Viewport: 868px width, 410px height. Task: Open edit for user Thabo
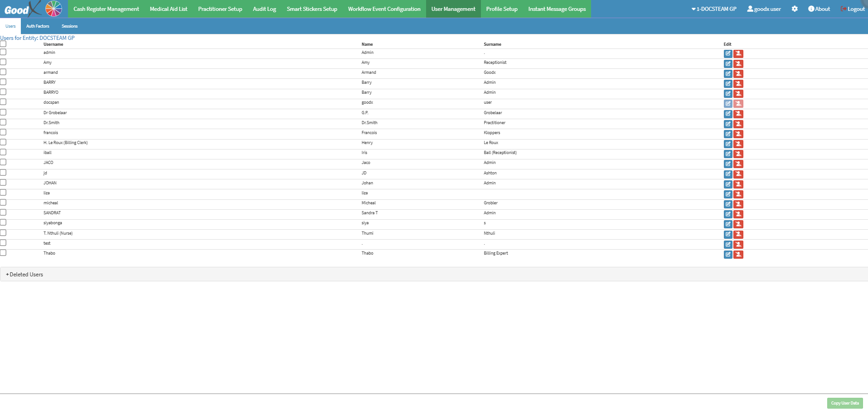tap(727, 255)
